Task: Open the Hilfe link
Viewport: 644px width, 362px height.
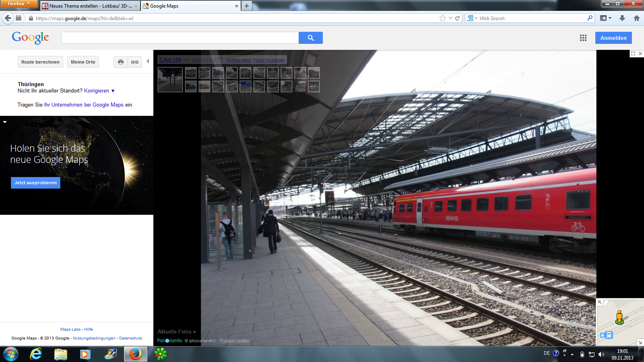Action: tap(89, 329)
